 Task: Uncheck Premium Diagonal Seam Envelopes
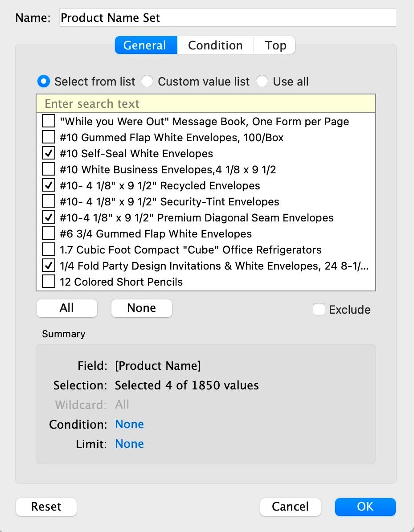coord(49,217)
